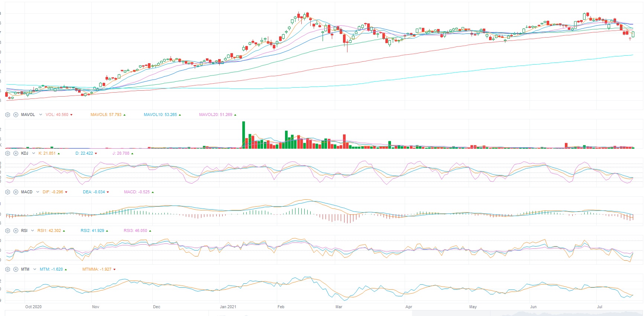The image size is (644, 316).
Task: Select the RSI3 value label
Action: click(x=135, y=230)
